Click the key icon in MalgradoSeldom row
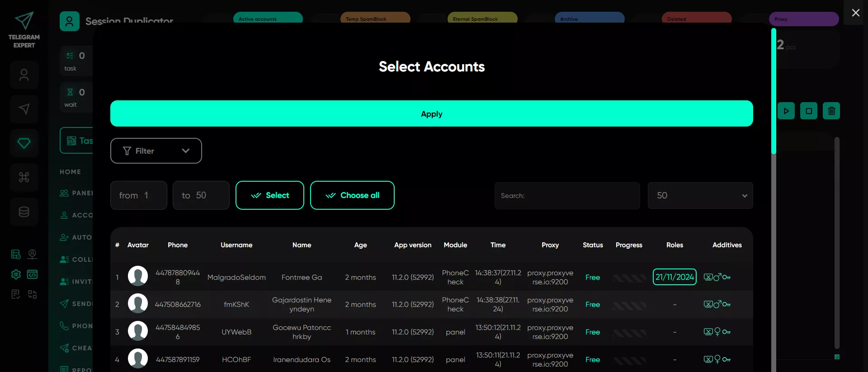 [726, 278]
